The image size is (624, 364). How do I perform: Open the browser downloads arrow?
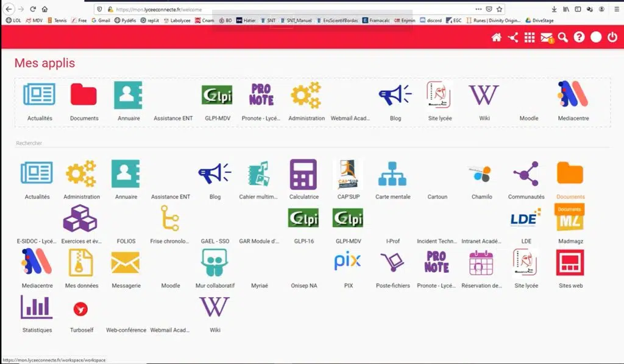tap(554, 9)
